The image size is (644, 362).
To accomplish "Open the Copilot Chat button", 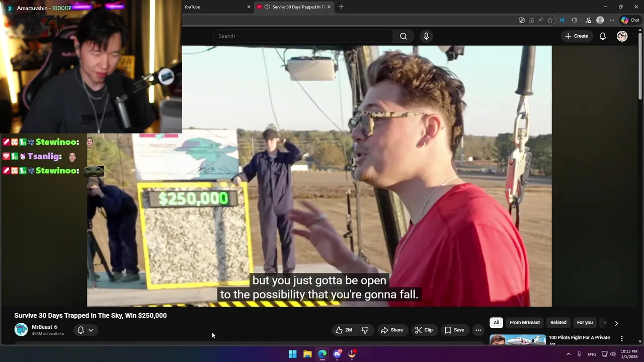I will point(630,20).
